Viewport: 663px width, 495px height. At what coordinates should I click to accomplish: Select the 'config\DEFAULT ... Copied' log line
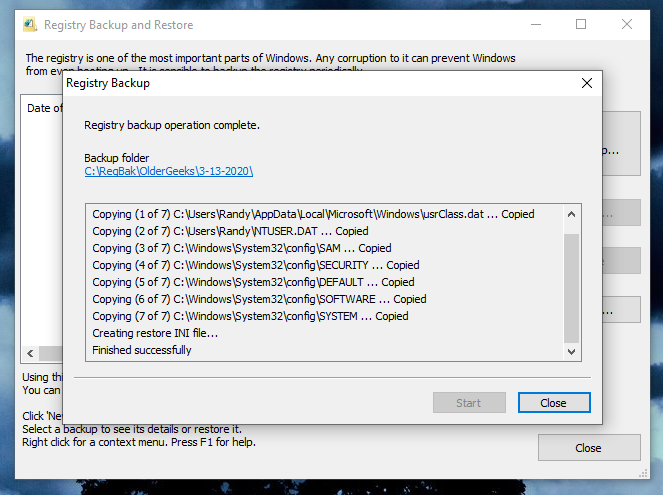coord(253,282)
